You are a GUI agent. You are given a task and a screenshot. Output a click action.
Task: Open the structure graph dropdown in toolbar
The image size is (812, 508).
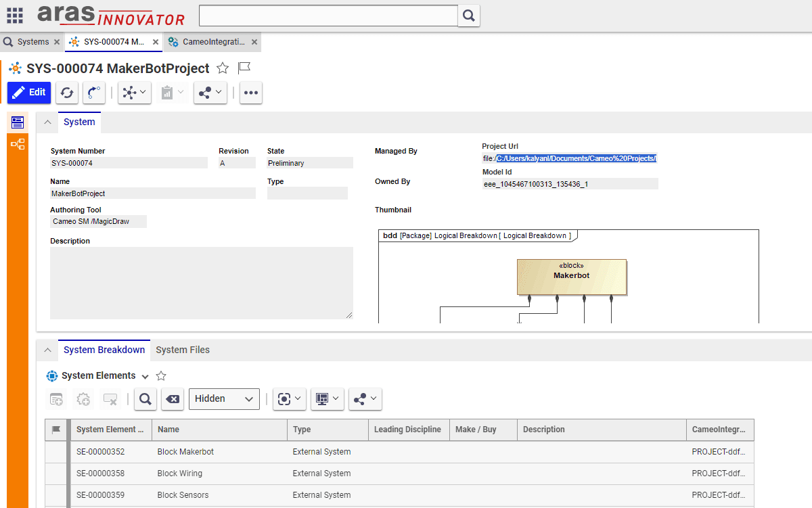coord(134,93)
